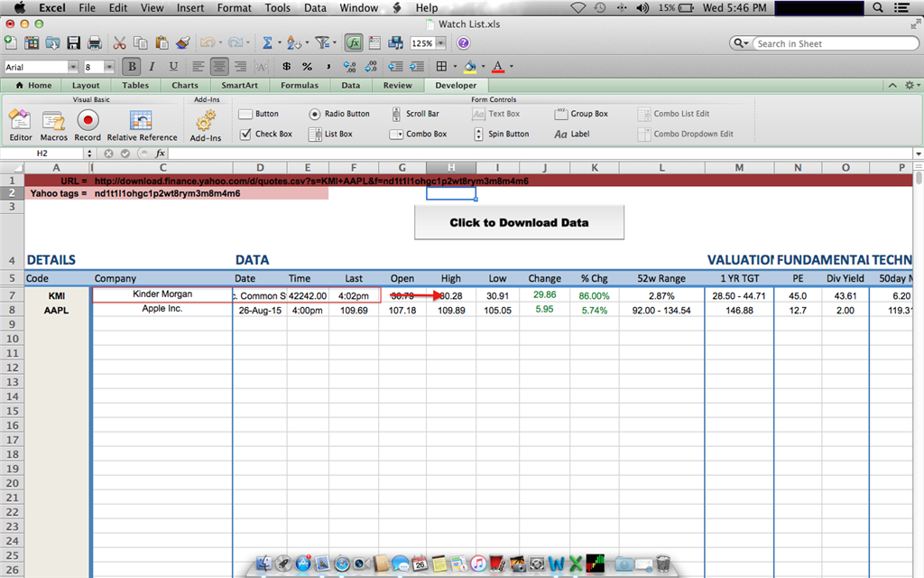924x578 pixels.
Task: Toggle the formula builder fx button
Action: coord(354,42)
